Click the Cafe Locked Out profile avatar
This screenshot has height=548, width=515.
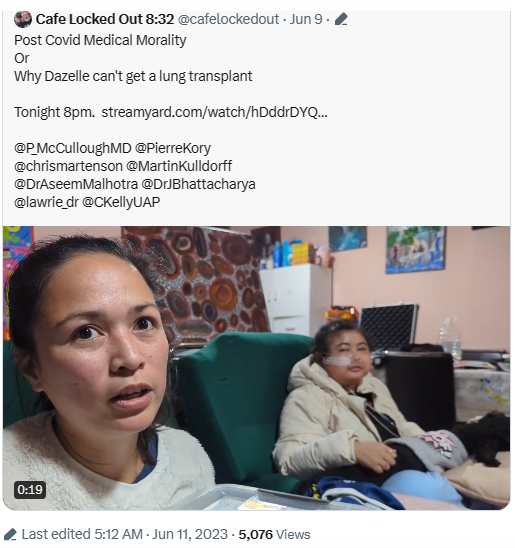(x=23, y=19)
